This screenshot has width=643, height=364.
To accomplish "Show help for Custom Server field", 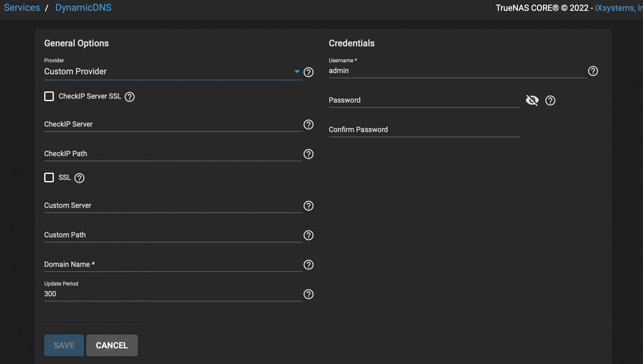I will 308,206.
